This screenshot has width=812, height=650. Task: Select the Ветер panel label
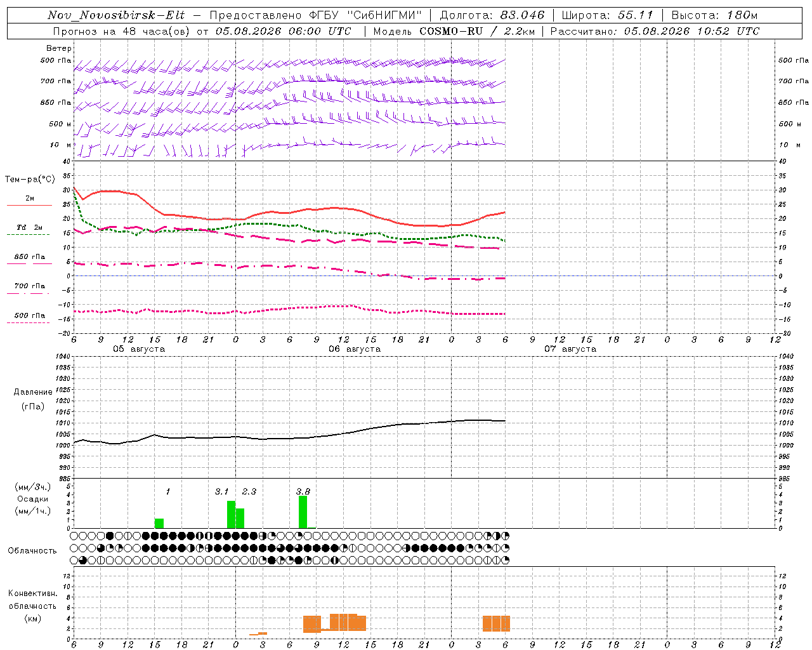(x=59, y=48)
